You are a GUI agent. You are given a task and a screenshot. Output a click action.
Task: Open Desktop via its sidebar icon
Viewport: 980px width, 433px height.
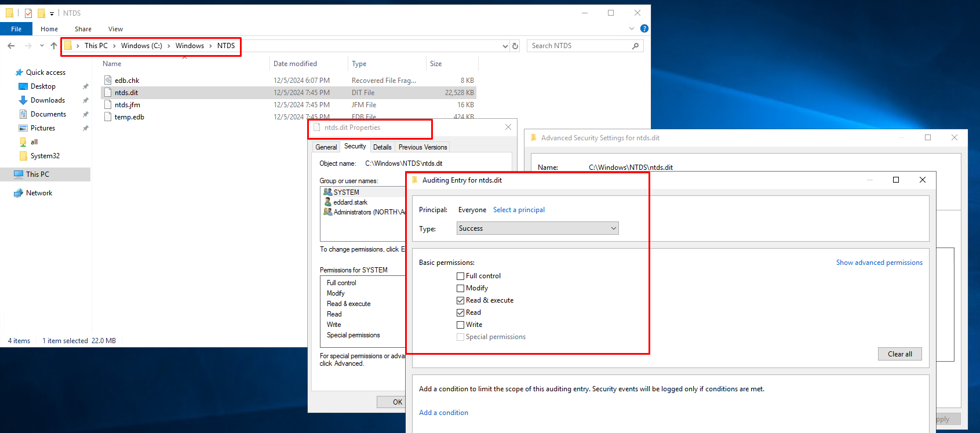23,86
